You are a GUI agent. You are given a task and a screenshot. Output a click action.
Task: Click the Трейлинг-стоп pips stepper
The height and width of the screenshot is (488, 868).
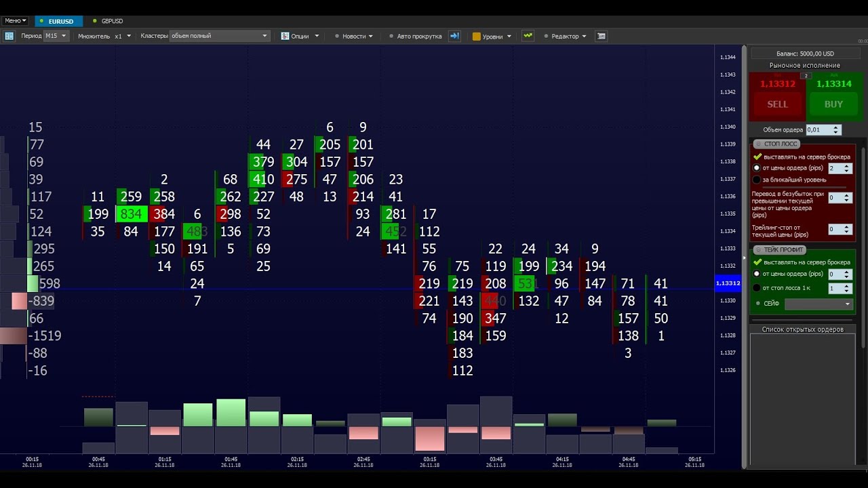coord(848,230)
